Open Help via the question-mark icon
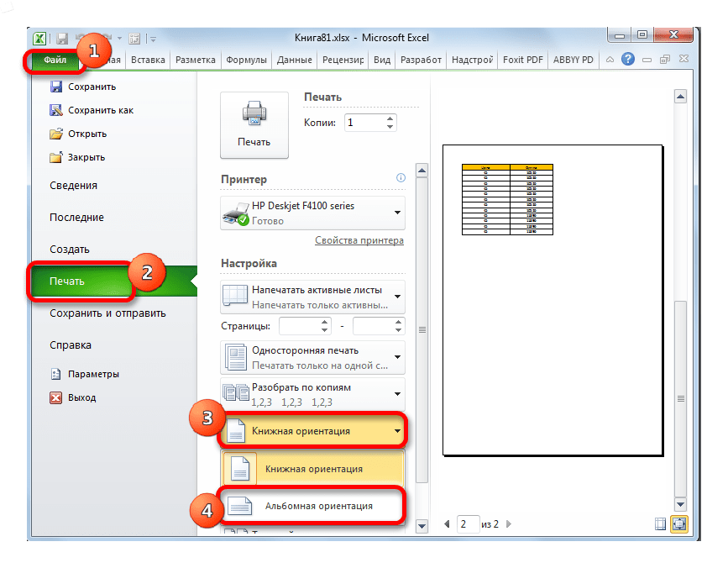Image resolution: width=728 pixels, height=568 pixels. tap(630, 59)
